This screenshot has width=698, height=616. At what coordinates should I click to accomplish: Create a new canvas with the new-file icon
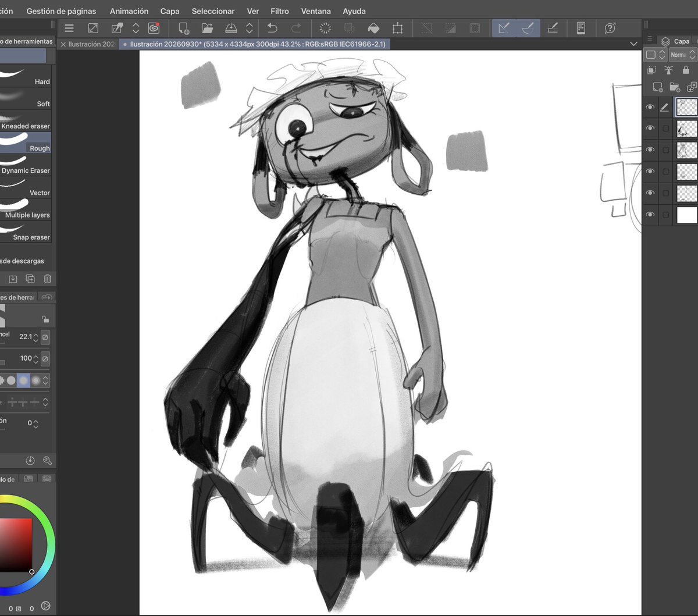coord(184,28)
